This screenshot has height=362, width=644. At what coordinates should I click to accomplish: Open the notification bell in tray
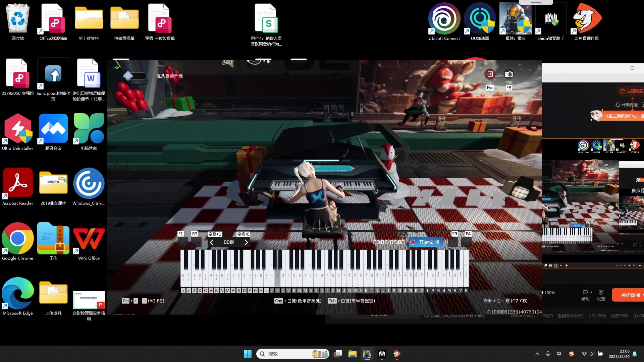[x=635, y=354]
